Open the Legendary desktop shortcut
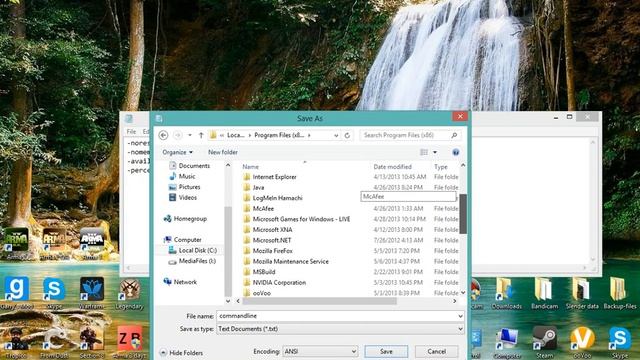The height and width of the screenshot is (360, 640). click(129, 294)
